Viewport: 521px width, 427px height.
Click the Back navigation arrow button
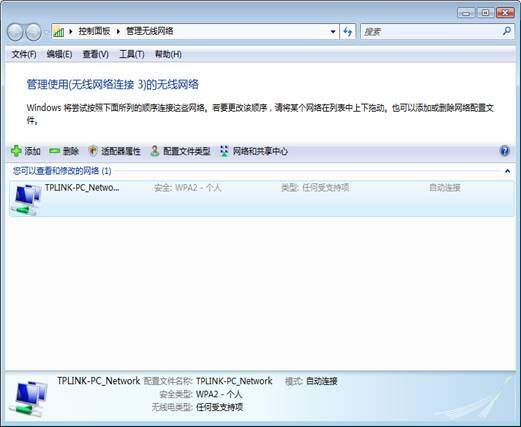tap(15, 32)
